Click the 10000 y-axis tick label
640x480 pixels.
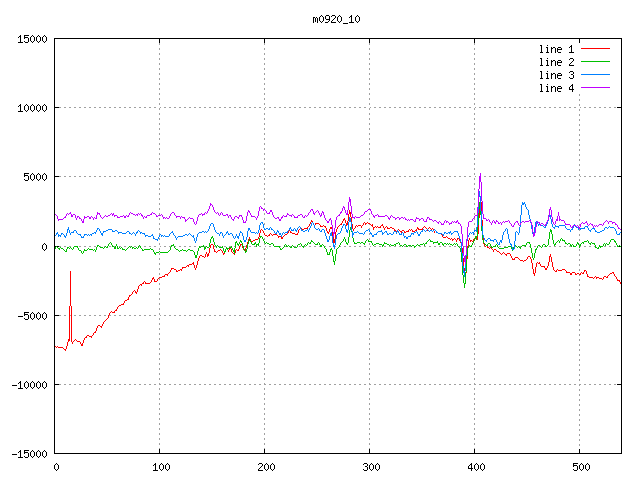[31, 108]
